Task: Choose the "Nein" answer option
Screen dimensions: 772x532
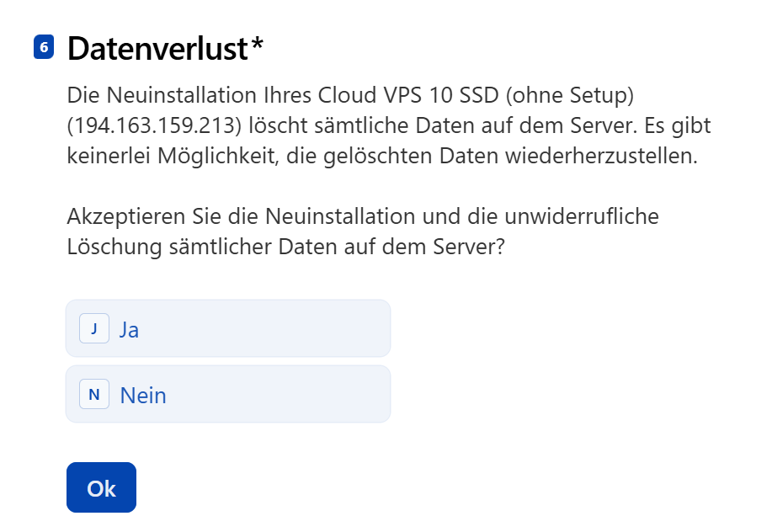Action: (x=227, y=394)
